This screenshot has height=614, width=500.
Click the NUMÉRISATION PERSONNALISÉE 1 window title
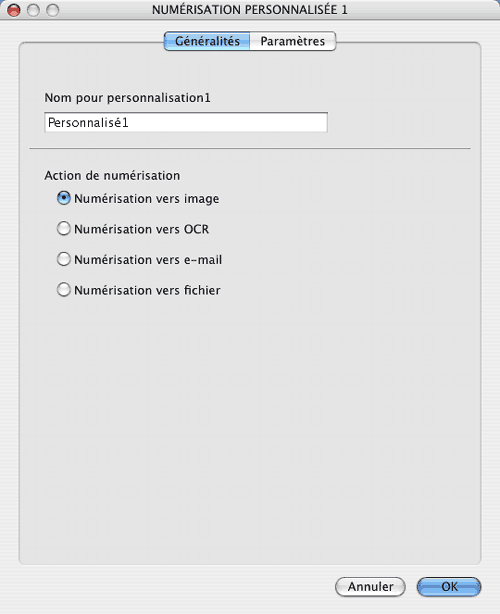pyautogui.click(x=250, y=10)
